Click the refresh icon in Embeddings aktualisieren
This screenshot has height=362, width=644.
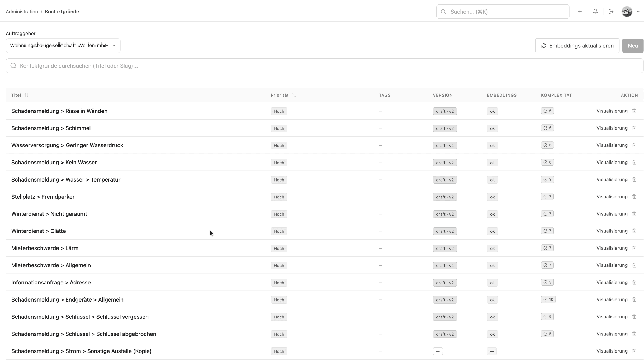(x=544, y=45)
